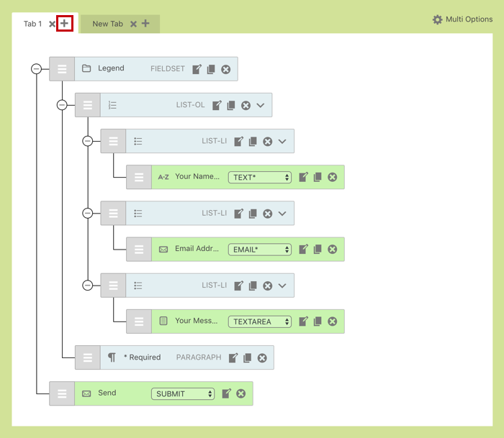Open Multi Options gear settings
This screenshot has height=438, width=504.
pos(438,19)
